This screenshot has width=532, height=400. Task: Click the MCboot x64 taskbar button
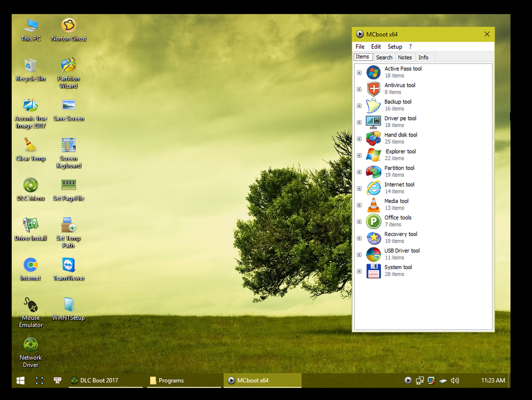(263, 380)
